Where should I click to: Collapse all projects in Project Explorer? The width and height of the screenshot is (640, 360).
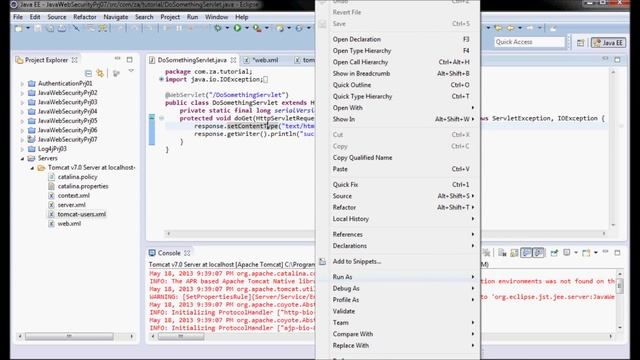coord(88,73)
